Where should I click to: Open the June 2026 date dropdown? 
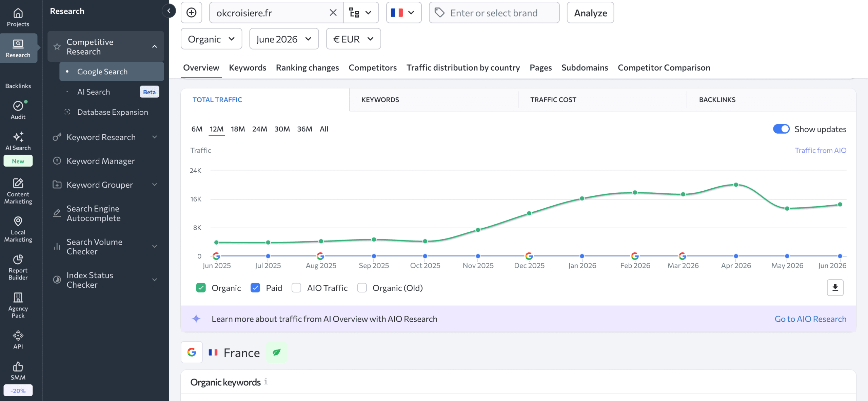[x=284, y=39]
